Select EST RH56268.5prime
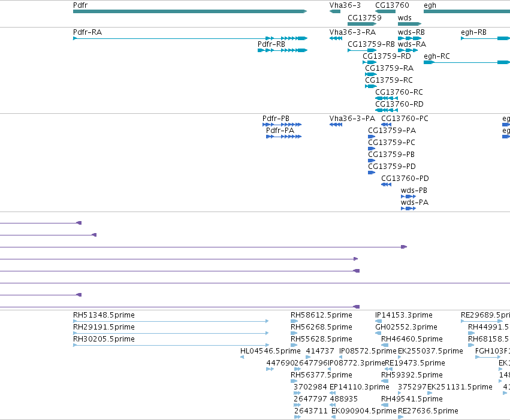 click(294, 333)
